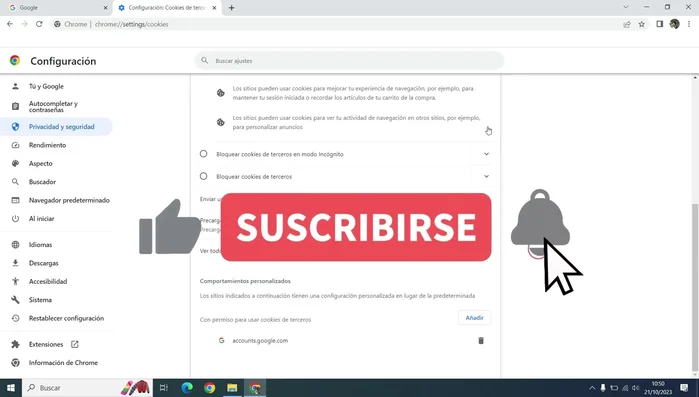Show hidden system tray icons
This screenshot has width=699, height=397.
pos(592,388)
